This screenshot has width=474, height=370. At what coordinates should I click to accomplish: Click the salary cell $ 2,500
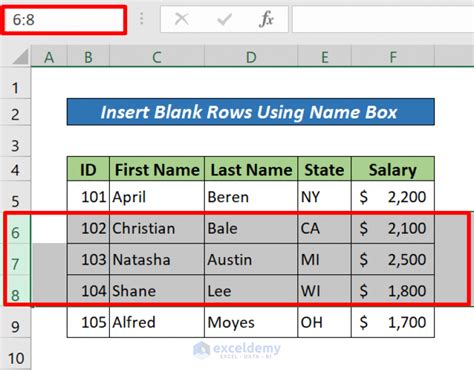393,259
